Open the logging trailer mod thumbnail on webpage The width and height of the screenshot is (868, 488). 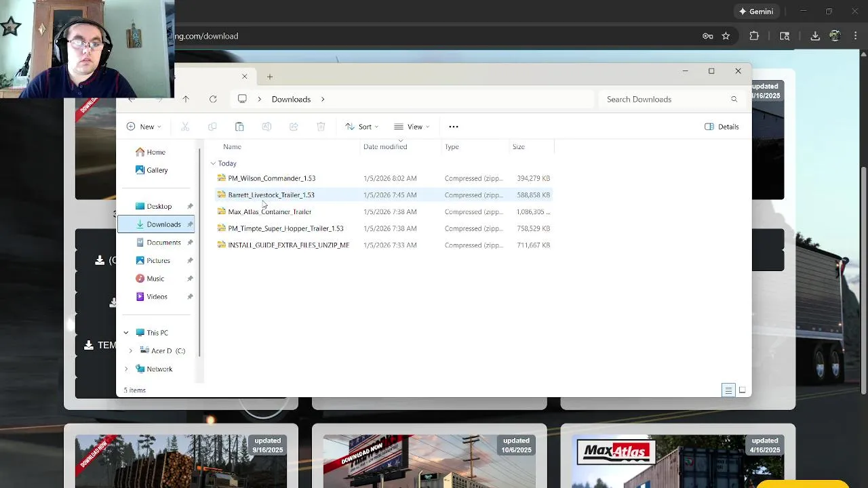tap(181, 461)
